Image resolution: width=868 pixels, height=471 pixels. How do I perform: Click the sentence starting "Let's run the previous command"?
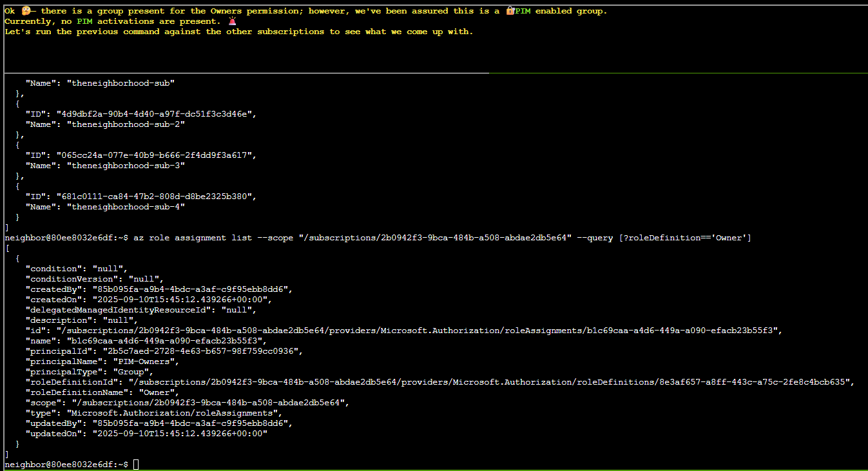click(238, 32)
